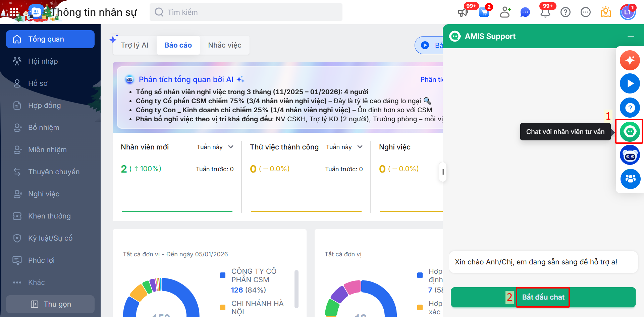The width and height of the screenshot is (644, 317).
Task: Select the Báo cáo tab
Action: pos(178,45)
